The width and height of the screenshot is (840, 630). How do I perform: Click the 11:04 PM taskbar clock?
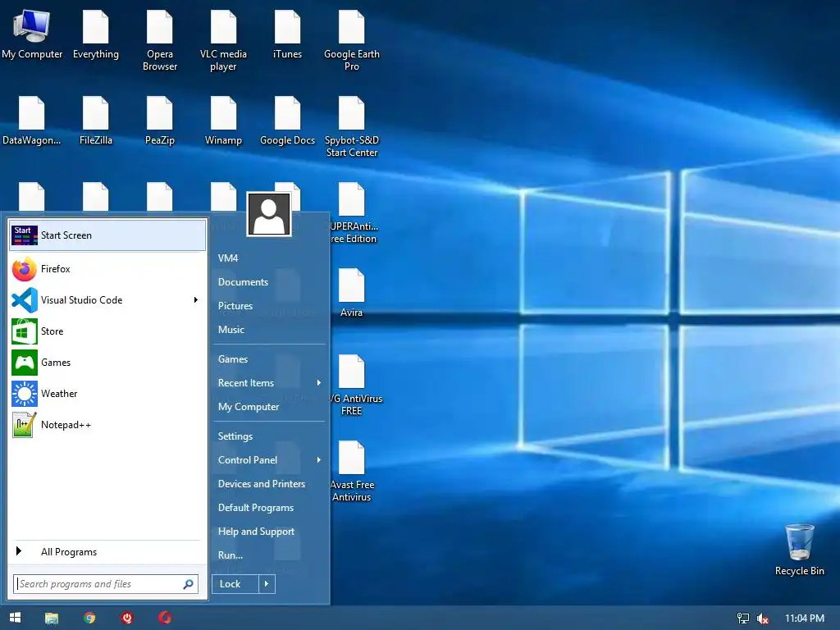(x=805, y=619)
